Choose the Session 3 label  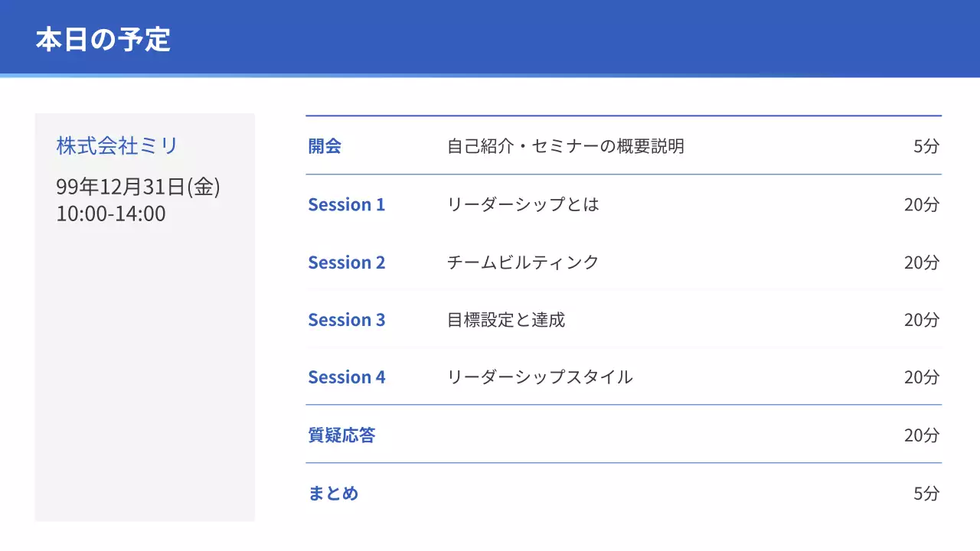[346, 320]
